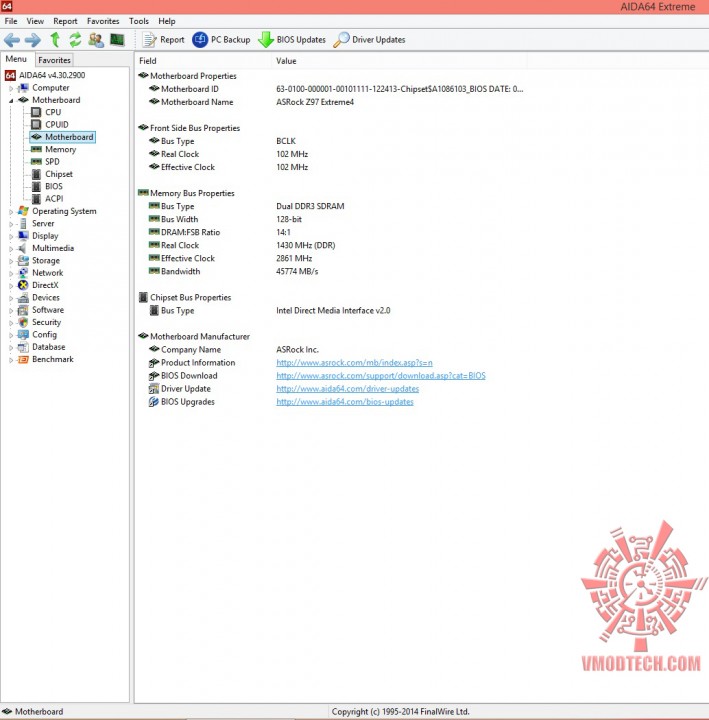Viewport: 709px width, 720px height.
Task: Click the Field column header
Action: 203,61
